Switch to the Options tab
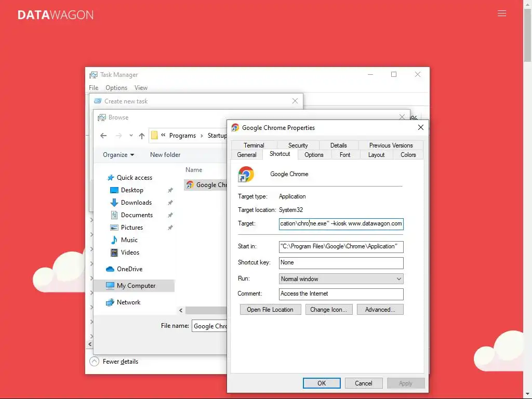The width and height of the screenshot is (532, 399). pos(314,155)
